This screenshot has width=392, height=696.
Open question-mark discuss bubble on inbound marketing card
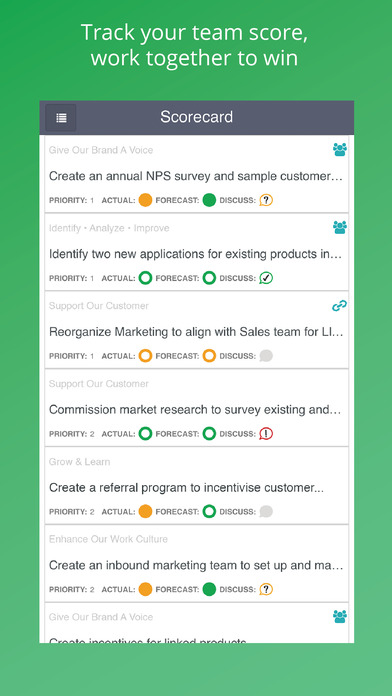tap(266, 589)
